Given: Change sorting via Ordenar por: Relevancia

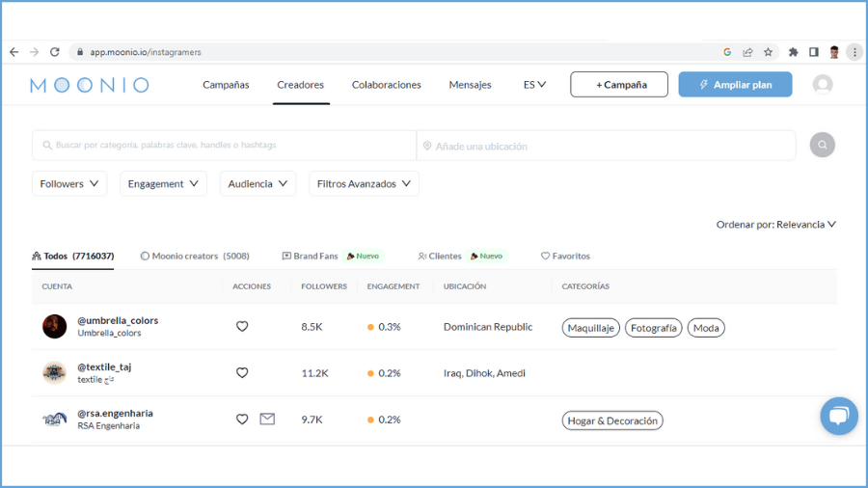Looking at the screenshot, I should [776, 225].
